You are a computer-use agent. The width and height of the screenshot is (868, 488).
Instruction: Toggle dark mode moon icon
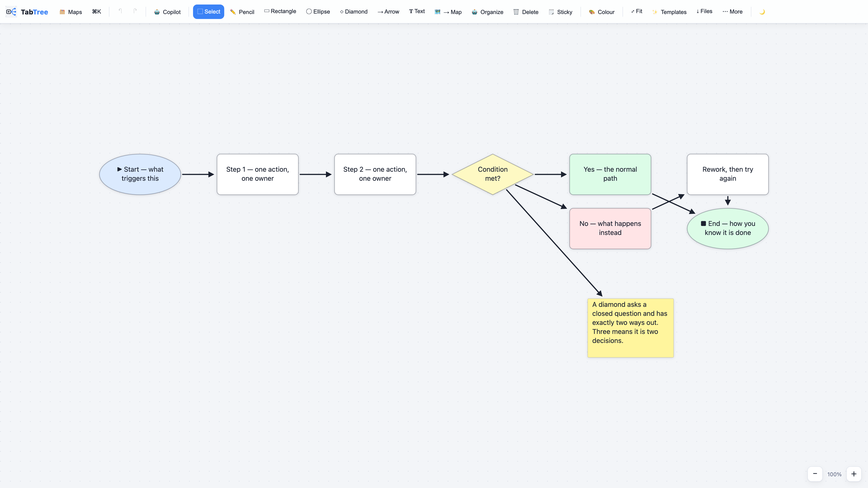[x=762, y=12]
